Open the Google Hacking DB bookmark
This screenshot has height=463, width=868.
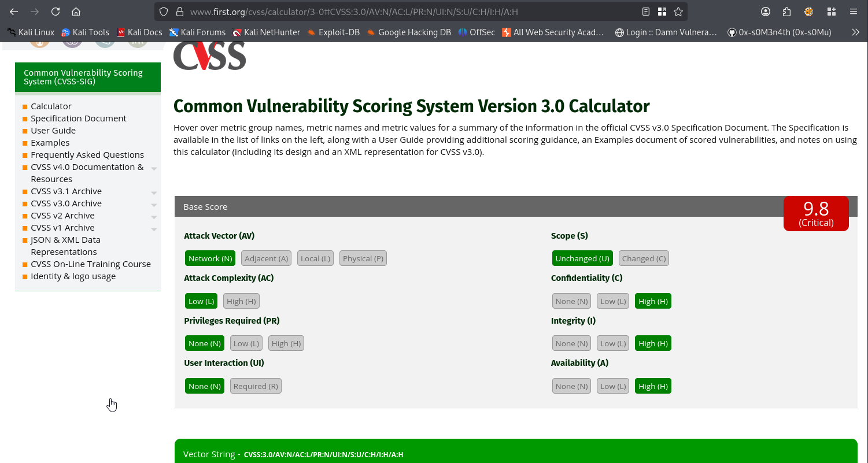coord(408,32)
